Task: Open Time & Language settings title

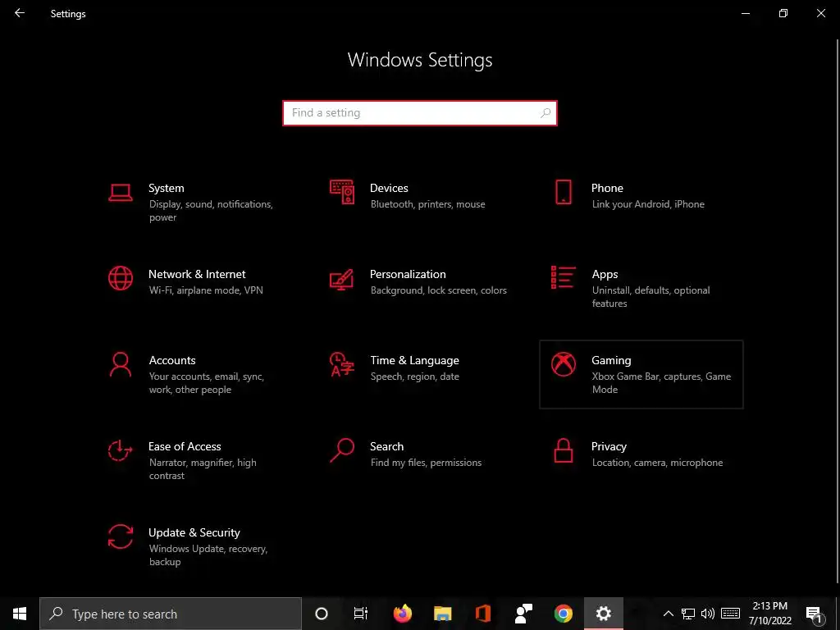Action: [x=414, y=361]
